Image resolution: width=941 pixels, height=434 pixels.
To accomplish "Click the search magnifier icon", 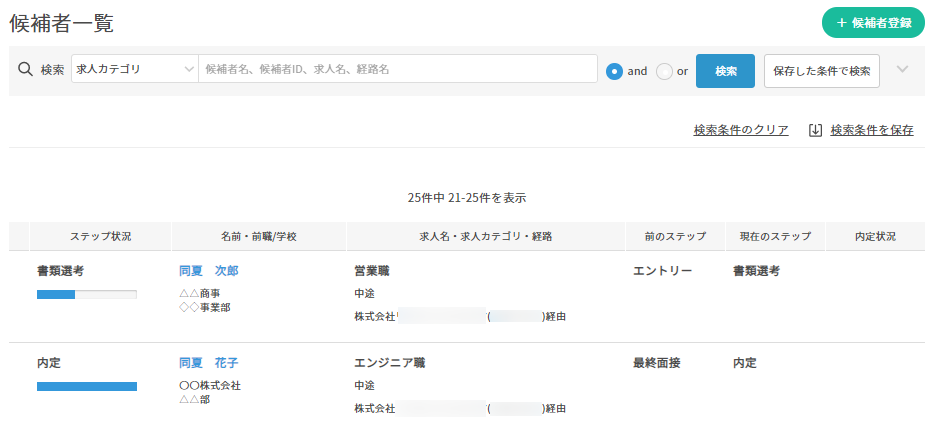I will (26, 70).
